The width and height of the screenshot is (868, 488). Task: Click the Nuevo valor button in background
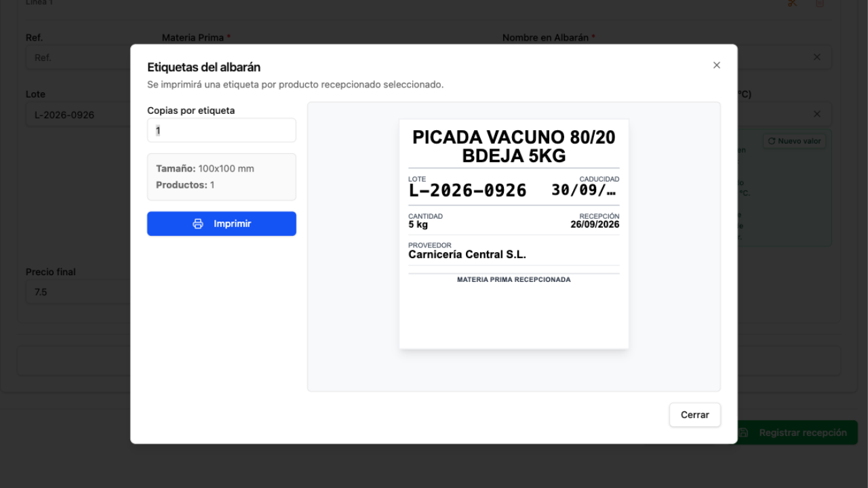click(795, 141)
